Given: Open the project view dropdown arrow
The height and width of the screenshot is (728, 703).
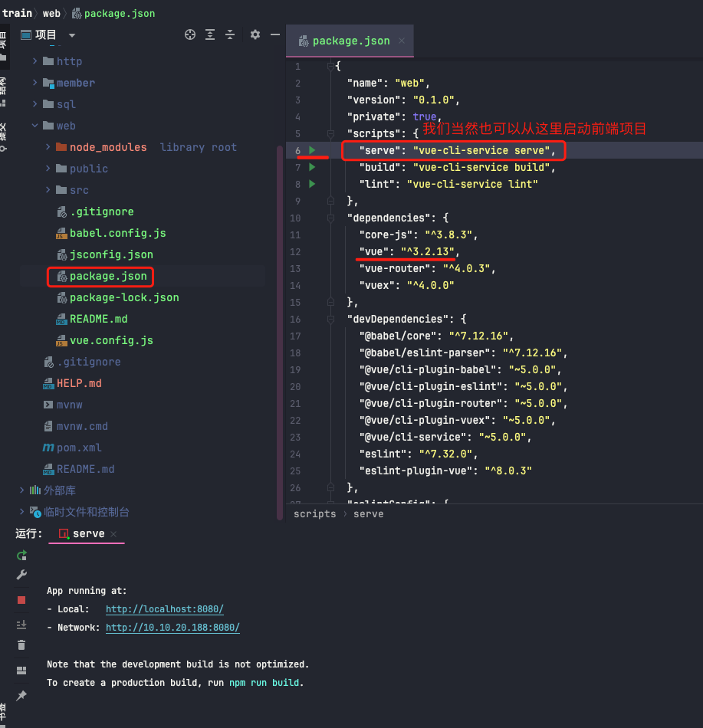Looking at the screenshot, I should pos(72,35).
